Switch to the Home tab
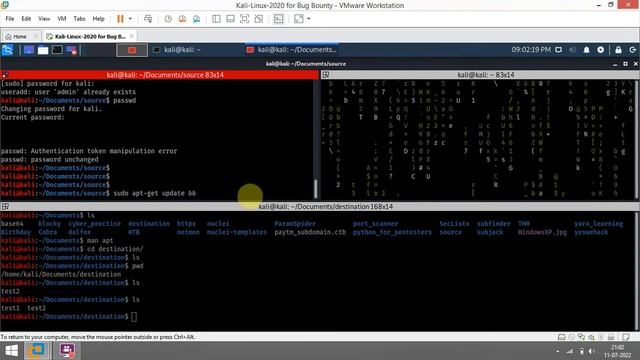 tap(16, 36)
